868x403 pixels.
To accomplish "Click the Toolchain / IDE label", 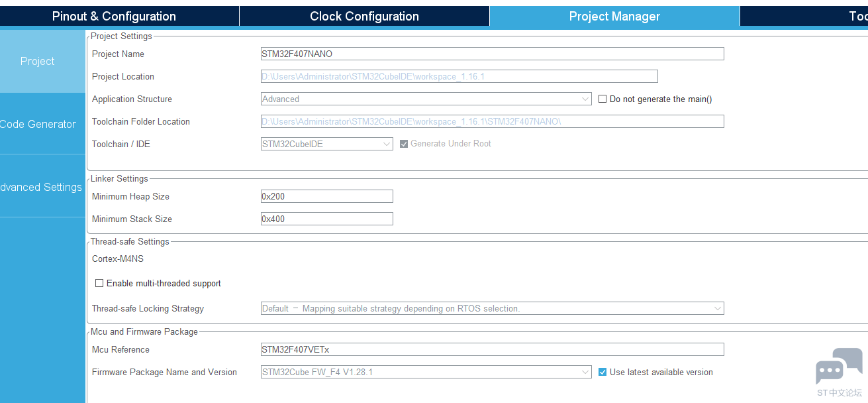I will pyautogui.click(x=121, y=144).
